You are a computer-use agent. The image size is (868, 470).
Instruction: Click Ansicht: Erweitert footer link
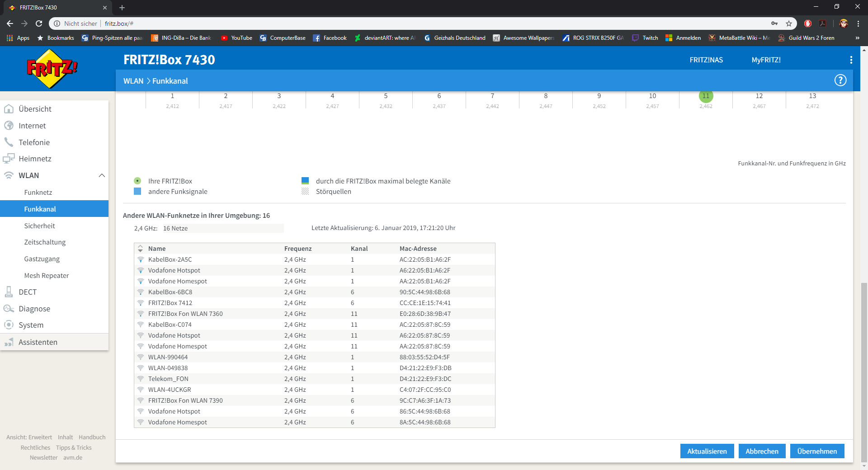[29, 437]
